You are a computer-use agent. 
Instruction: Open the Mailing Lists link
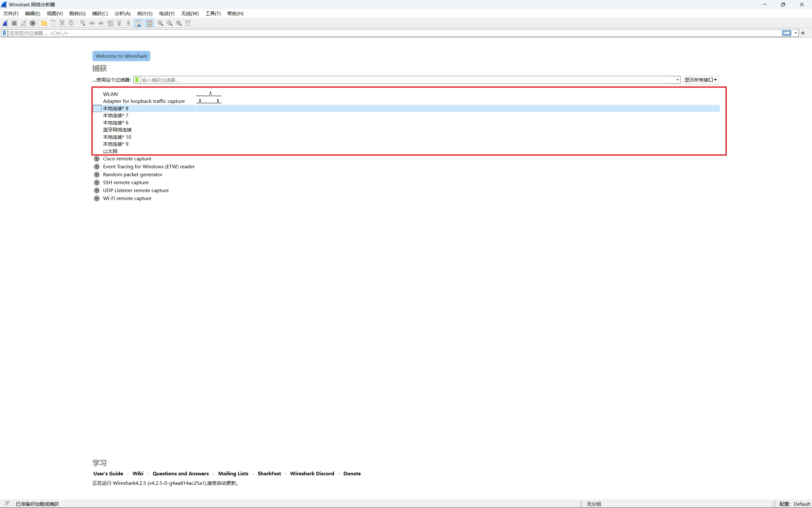pyautogui.click(x=233, y=473)
